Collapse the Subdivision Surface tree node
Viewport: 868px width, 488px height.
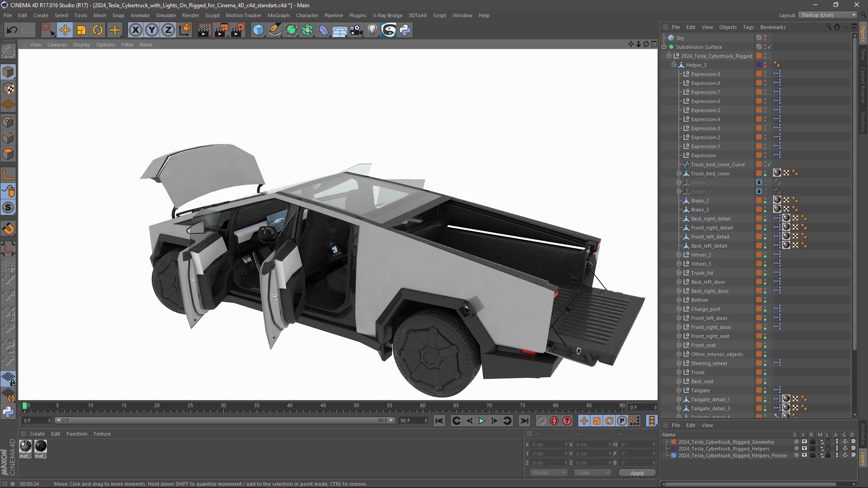pyautogui.click(x=664, y=47)
